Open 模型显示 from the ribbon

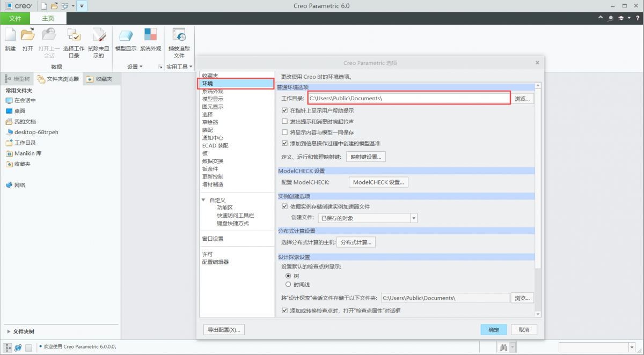[126, 35]
